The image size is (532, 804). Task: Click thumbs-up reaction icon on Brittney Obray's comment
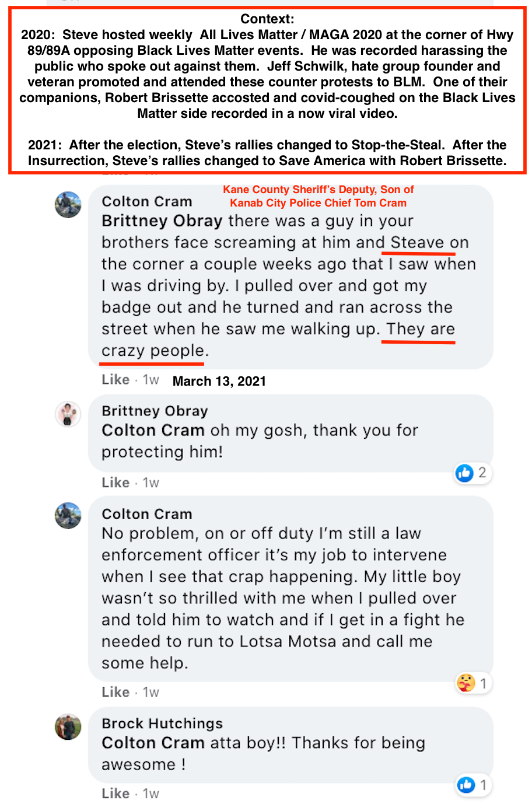[x=465, y=473]
